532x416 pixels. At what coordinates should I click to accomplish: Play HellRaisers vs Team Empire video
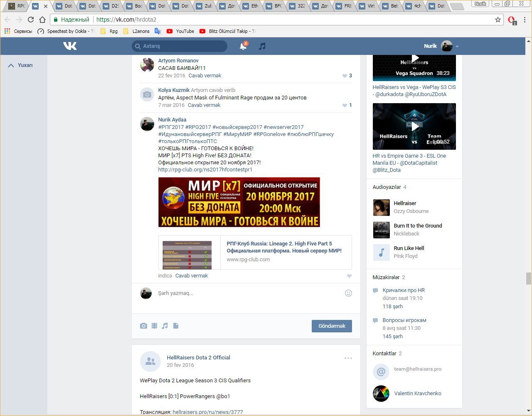(414, 126)
